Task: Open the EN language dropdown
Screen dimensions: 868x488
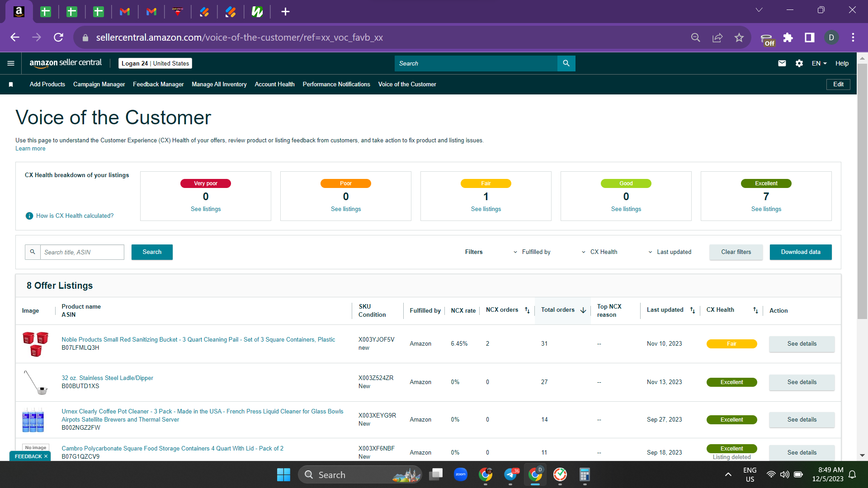Action: click(819, 63)
